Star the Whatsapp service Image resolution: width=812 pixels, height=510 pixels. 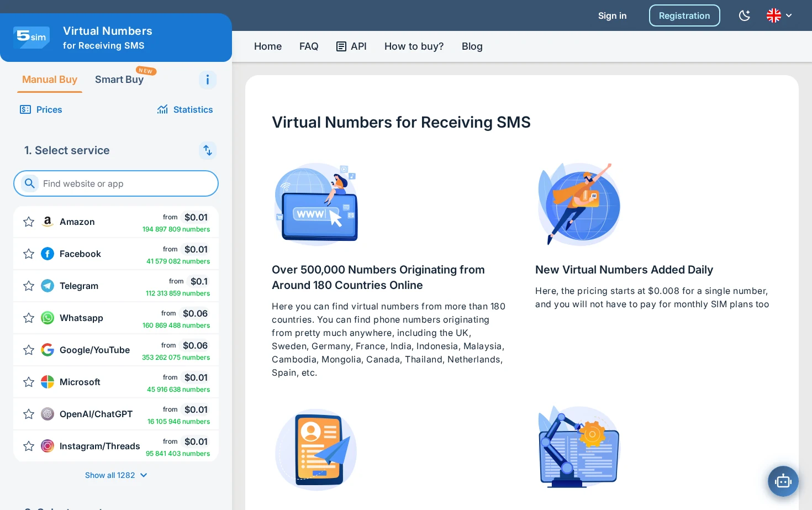click(29, 318)
